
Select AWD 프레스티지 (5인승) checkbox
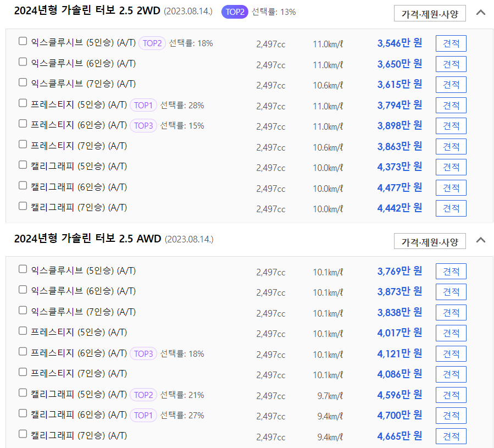pos(23,331)
